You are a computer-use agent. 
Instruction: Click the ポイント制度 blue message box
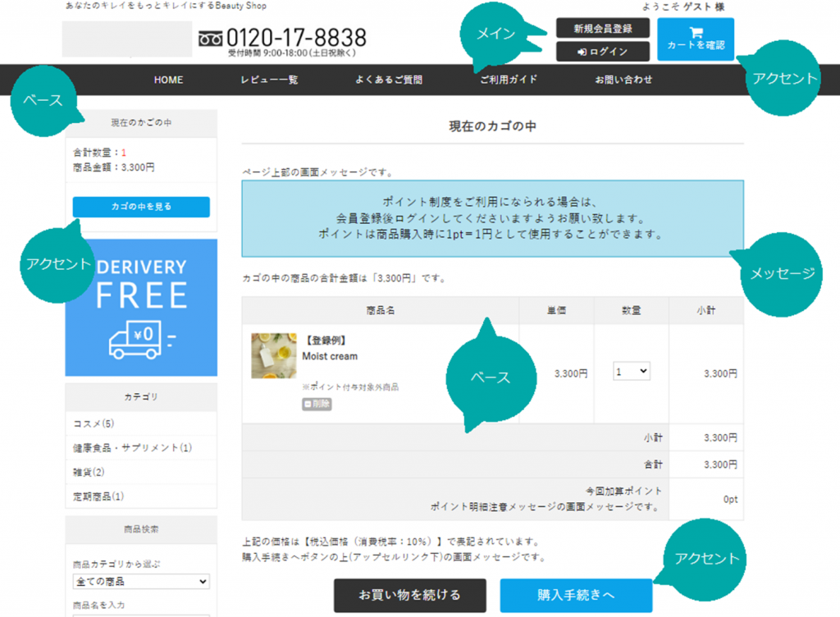(492, 218)
